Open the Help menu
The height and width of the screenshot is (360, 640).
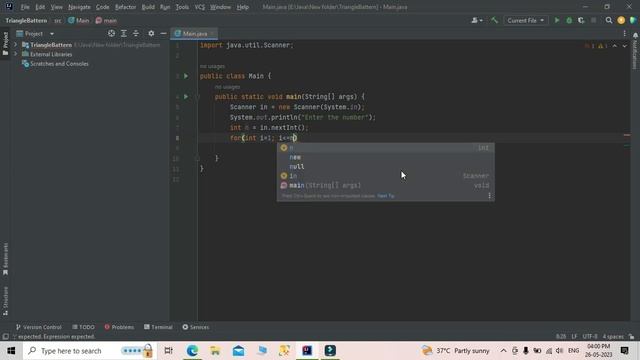coord(243,7)
